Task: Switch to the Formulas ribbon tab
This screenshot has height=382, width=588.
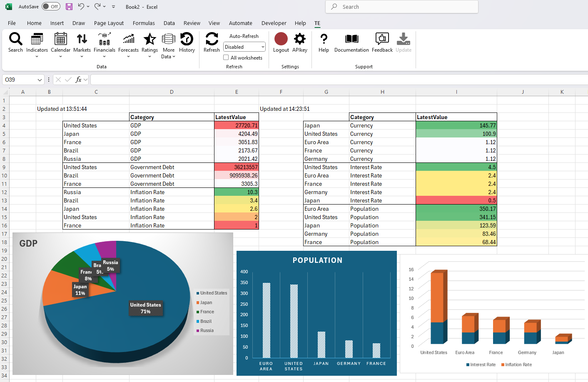Action: click(144, 23)
